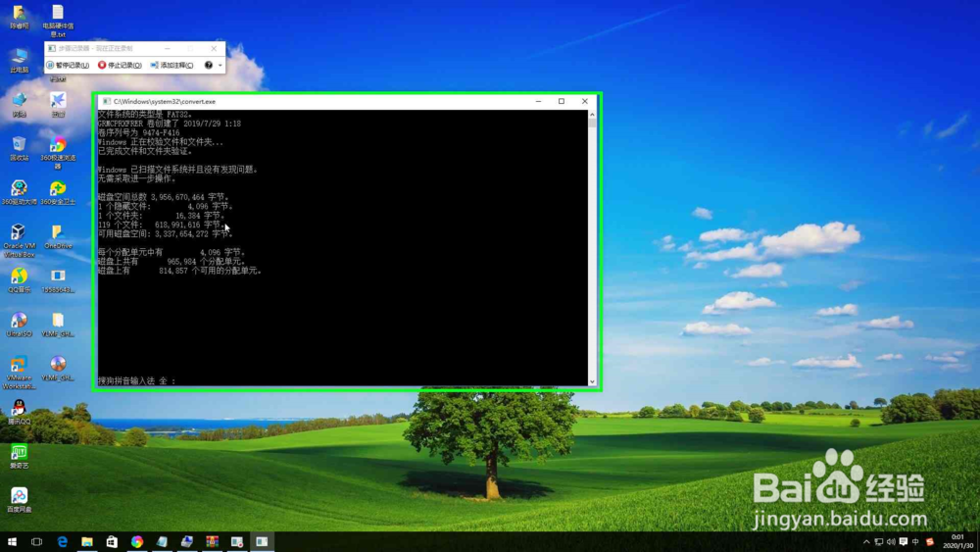Launch 360极速浏览器 from the desktop
The image size is (980, 552).
pyautogui.click(x=58, y=153)
